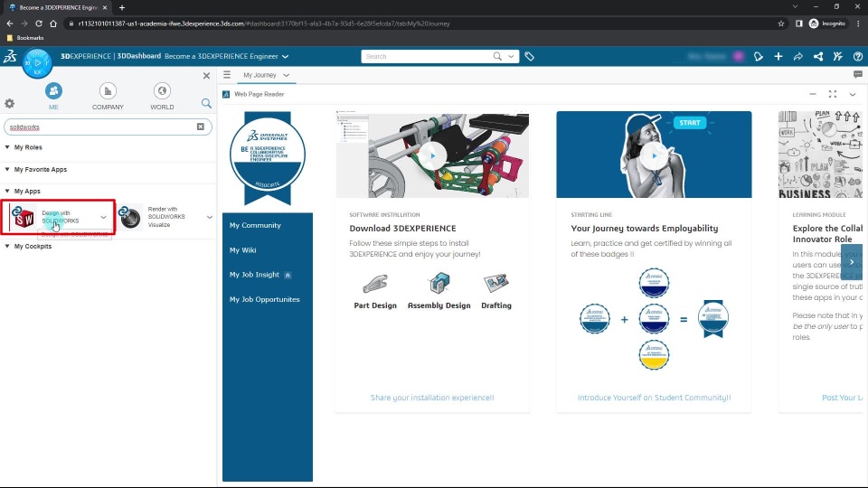Clear the solidworks search field
The width and height of the screenshot is (868, 488).
pos(201,127)
